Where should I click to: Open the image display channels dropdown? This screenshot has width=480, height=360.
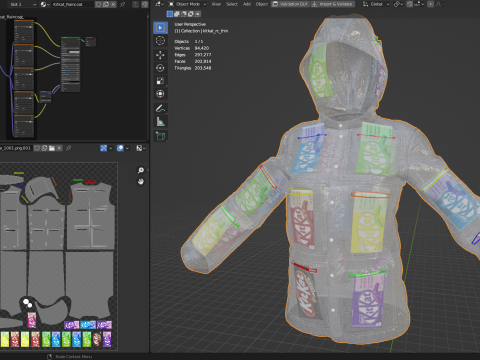click(141, 148)
